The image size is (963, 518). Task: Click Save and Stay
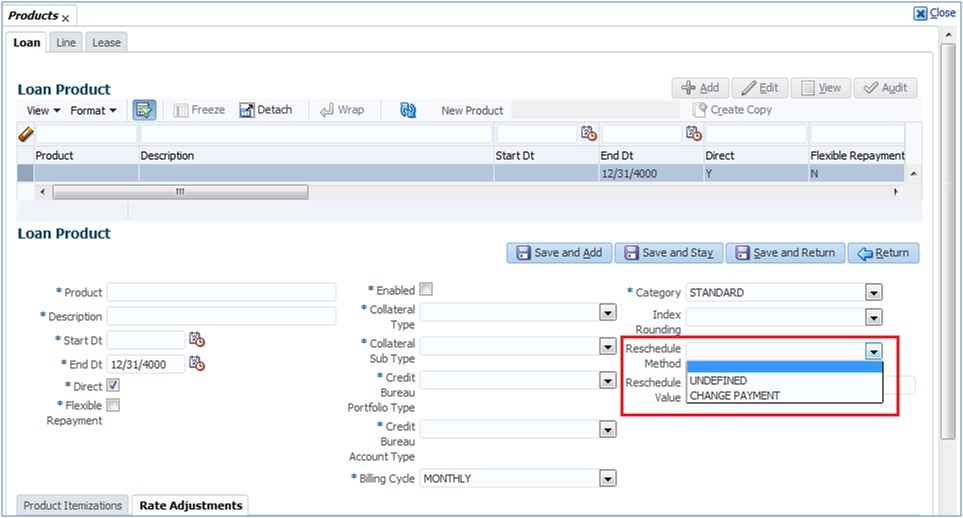pos(669,253)
